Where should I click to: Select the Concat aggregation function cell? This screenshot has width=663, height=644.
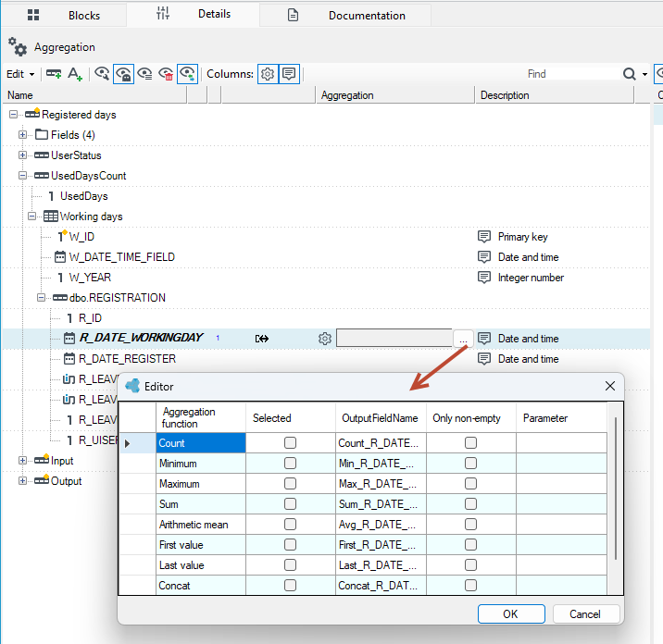click(201, 586)
